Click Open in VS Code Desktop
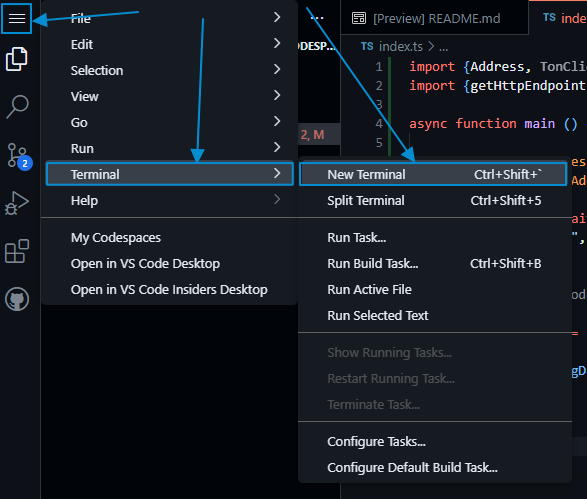This screenshot has height=499, width=587. click(145, 264)
